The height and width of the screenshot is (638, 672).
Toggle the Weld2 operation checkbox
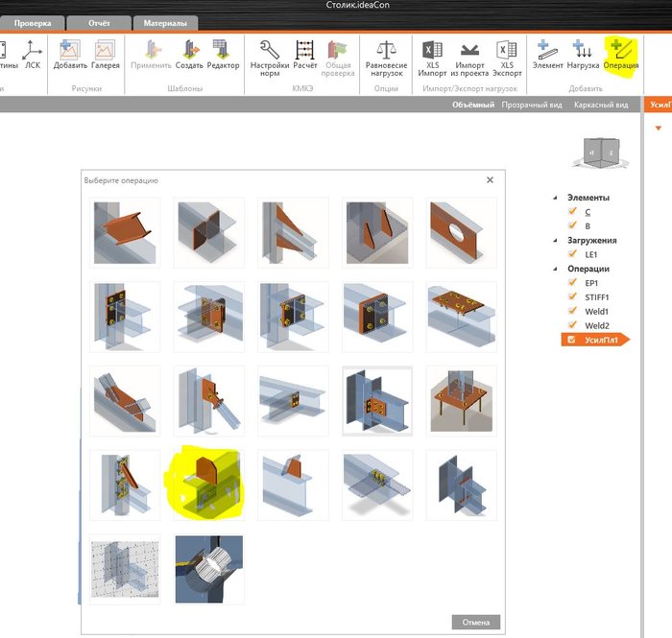pos(572,324)
